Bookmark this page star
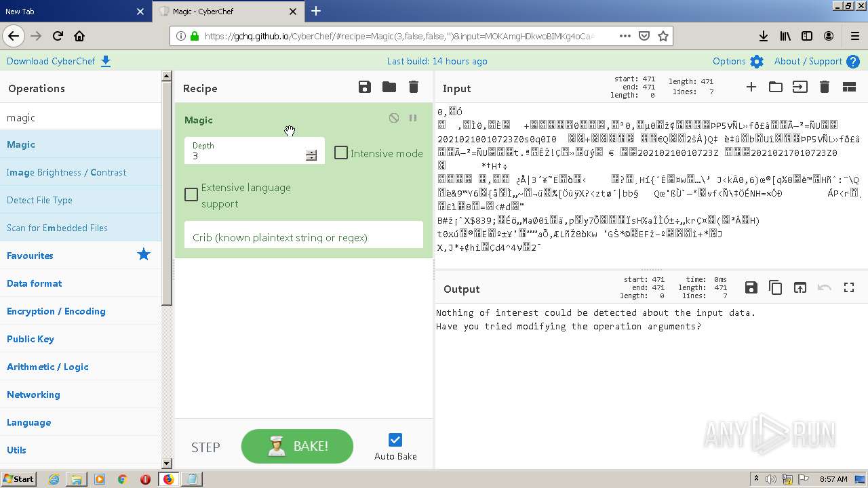 (663, 36)
